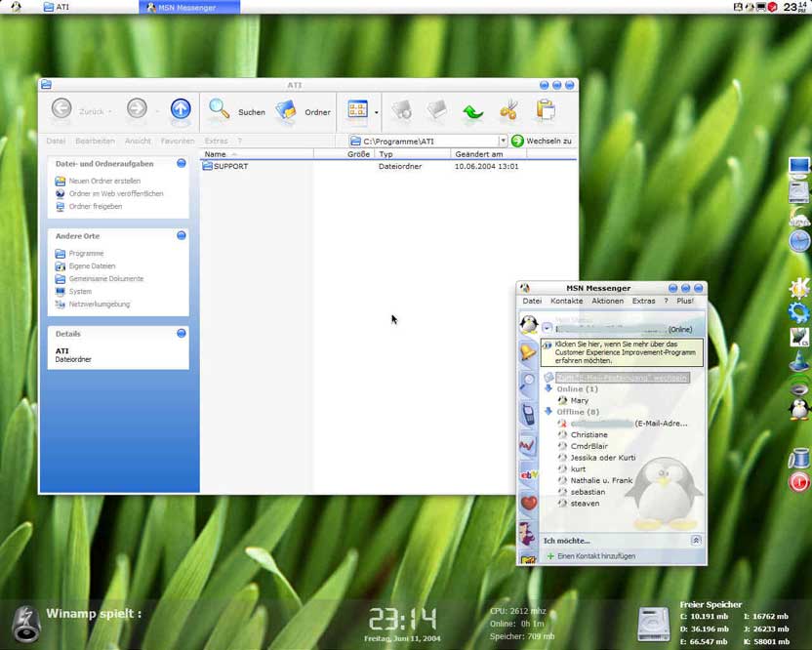Click the Tux penguin icon in desktop dock
The width and height of the screenshot is (812, 650).
(799, 409)
